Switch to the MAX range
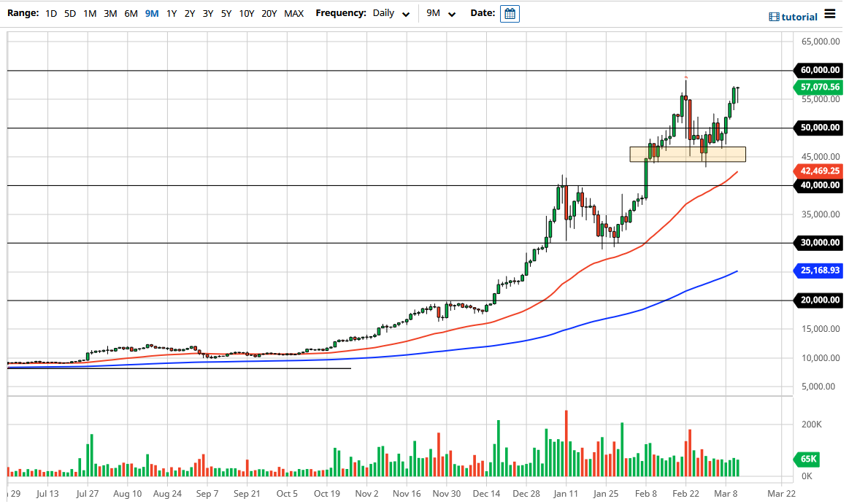The width and height of the screenshot is (849, 504). [293, 13]
